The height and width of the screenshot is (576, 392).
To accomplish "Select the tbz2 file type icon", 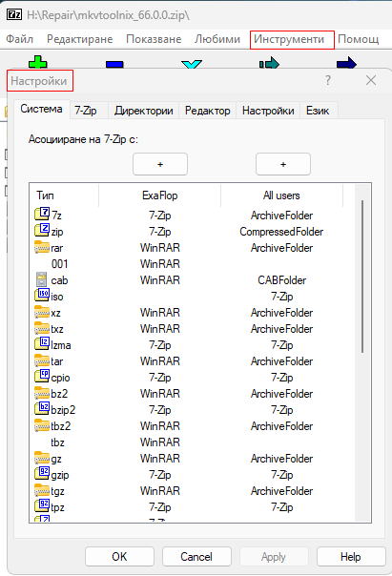I will pos(42,425).
